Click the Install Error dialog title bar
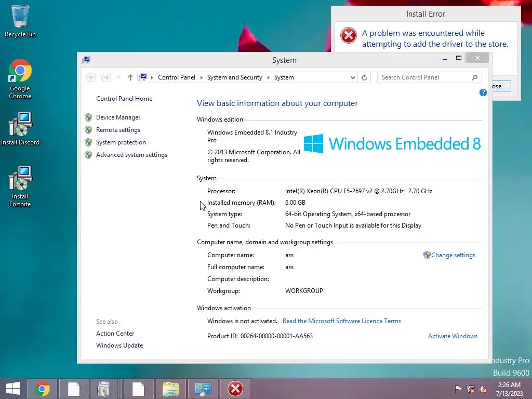532x399 pixels. point(425,14)
